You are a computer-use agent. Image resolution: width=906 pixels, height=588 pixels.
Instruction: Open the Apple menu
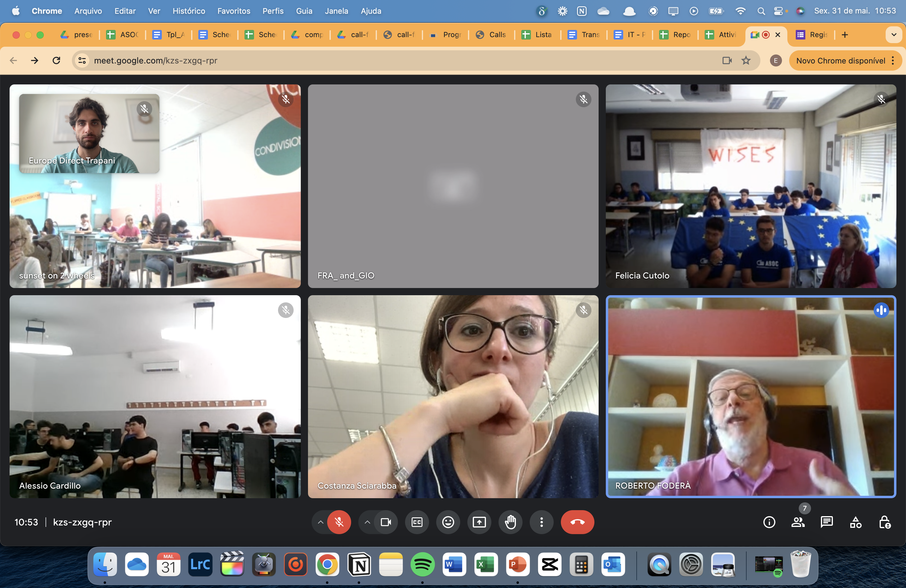[16, 11]
